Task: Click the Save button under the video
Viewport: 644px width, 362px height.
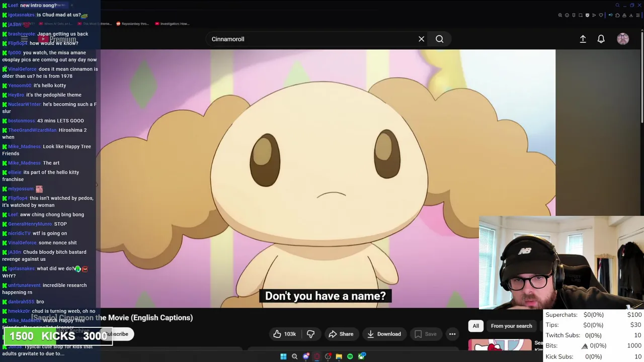Action: (x=426, y=334)
